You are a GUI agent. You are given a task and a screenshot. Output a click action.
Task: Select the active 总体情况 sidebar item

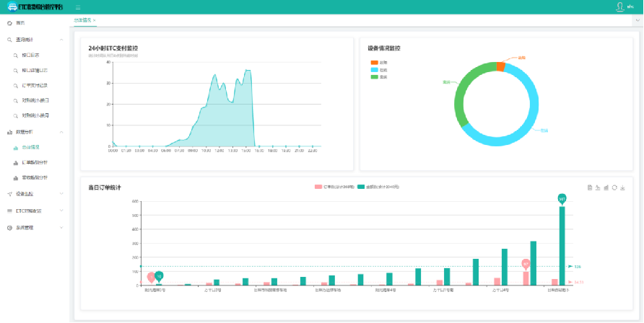click(31, 147)
